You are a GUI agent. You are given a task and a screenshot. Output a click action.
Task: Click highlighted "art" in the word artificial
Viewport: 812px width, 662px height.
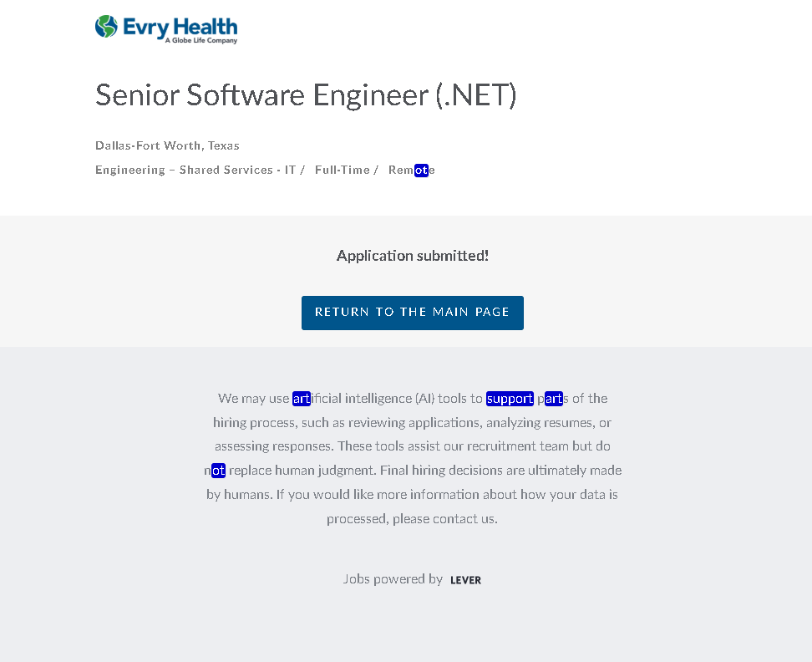[301, 399]
